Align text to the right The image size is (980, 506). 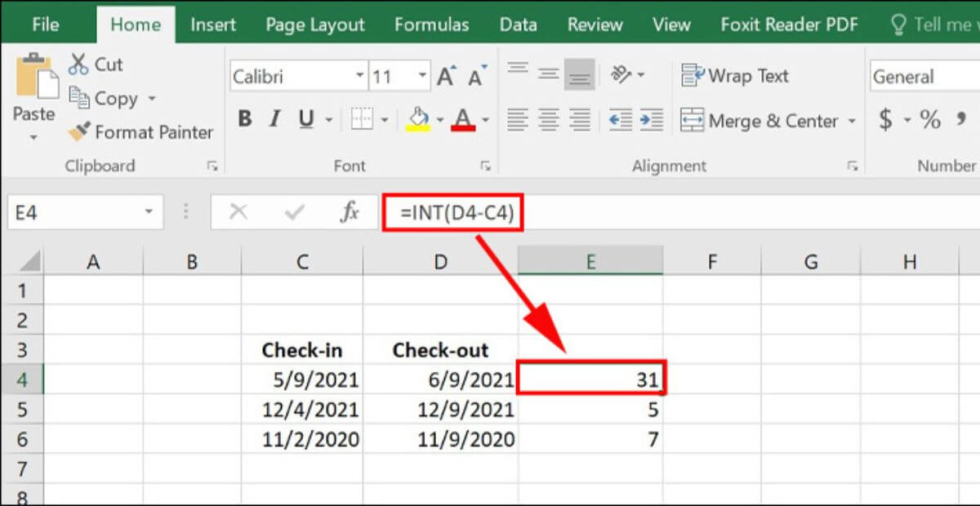click(x=579, y=120)
